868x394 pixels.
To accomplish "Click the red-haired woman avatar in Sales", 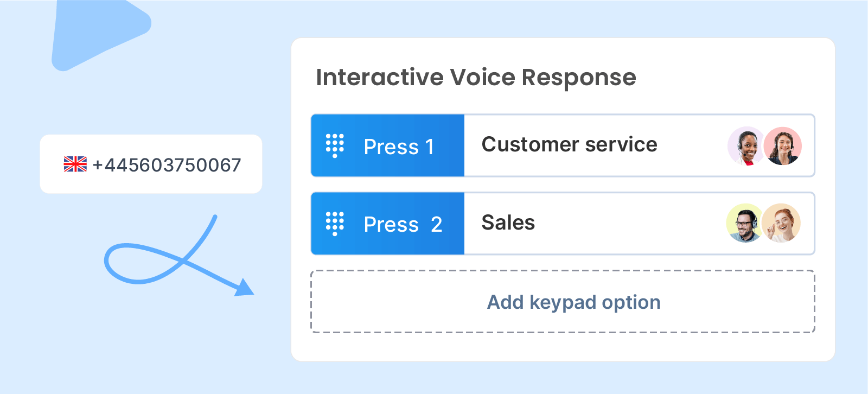I will (781, 223).
